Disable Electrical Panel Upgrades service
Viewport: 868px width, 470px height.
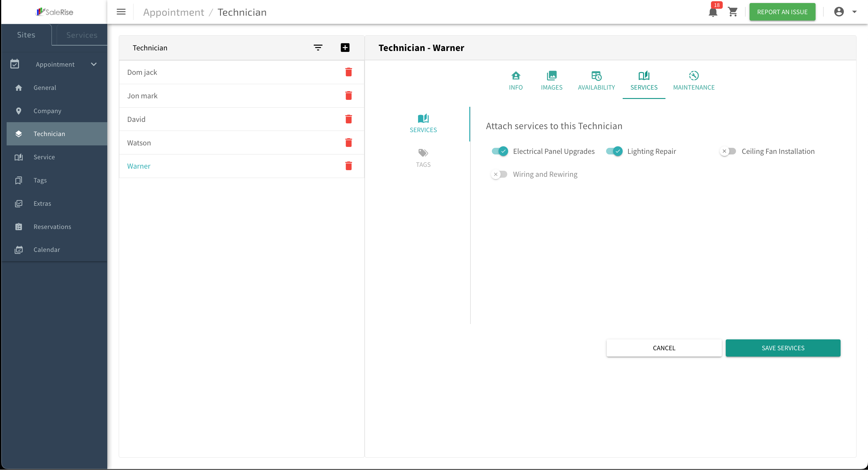[500, 151]
